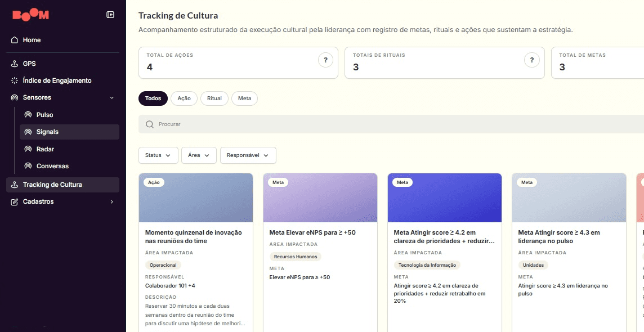
Task: Click the Home house icon
Action: tap(15, 40)
